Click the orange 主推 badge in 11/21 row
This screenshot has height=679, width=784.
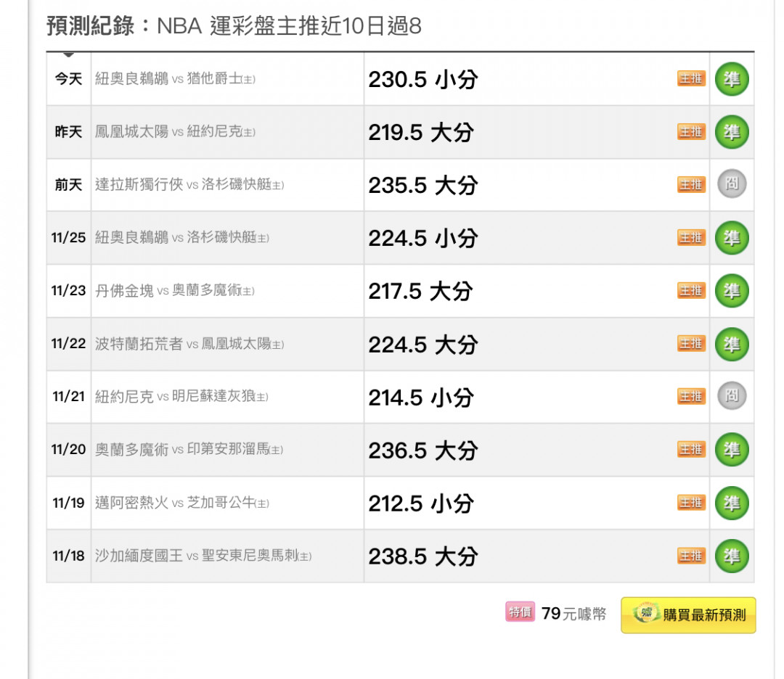[692, 396]
